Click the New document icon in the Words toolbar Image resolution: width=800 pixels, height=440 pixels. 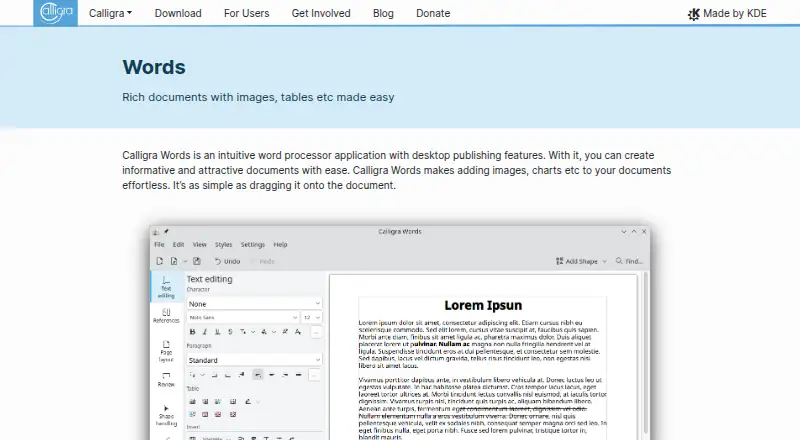160,261
